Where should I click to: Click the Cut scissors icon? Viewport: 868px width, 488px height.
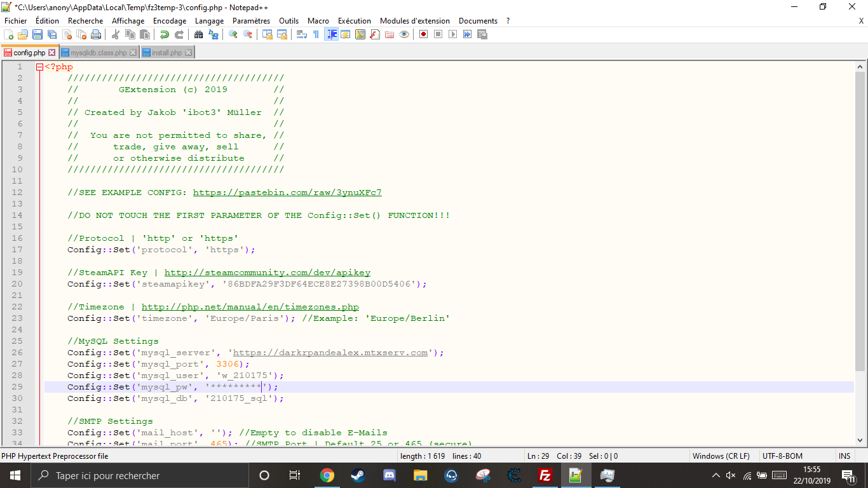[x=116, y=34]
